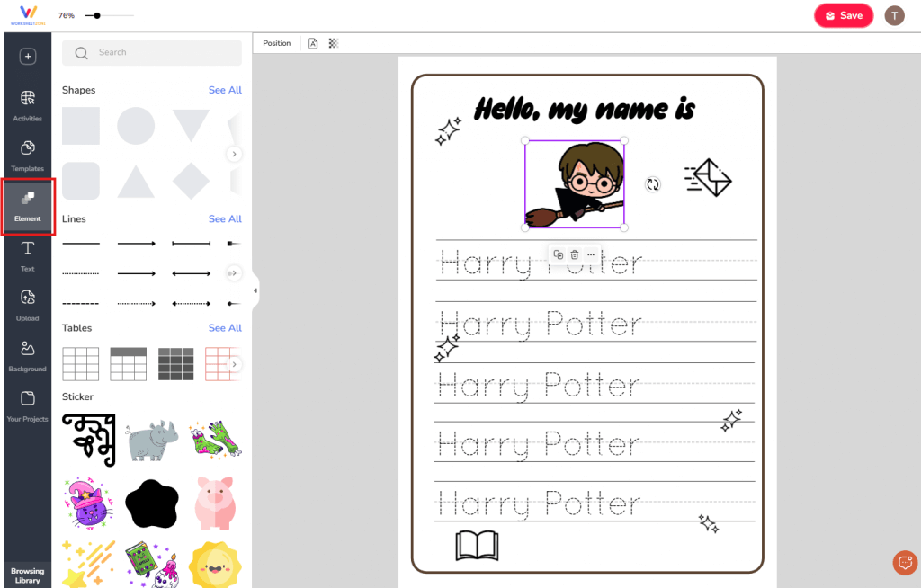Image resolution: width=921 pixels, height=588 pixels.
Task: Add the rhino sticker
Action: [x=152, y=441]
